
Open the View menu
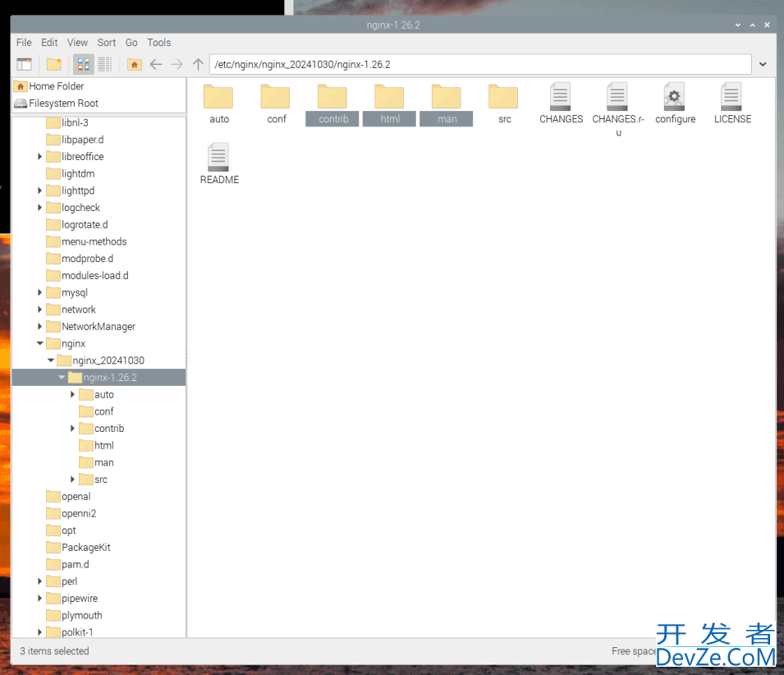pos(77,43)
